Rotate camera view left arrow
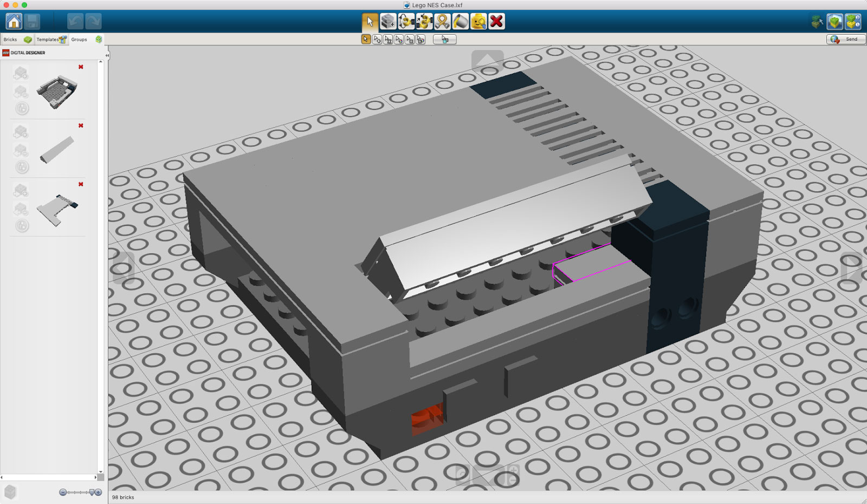This screenshot has height=504, width=867. click(123, 267)
